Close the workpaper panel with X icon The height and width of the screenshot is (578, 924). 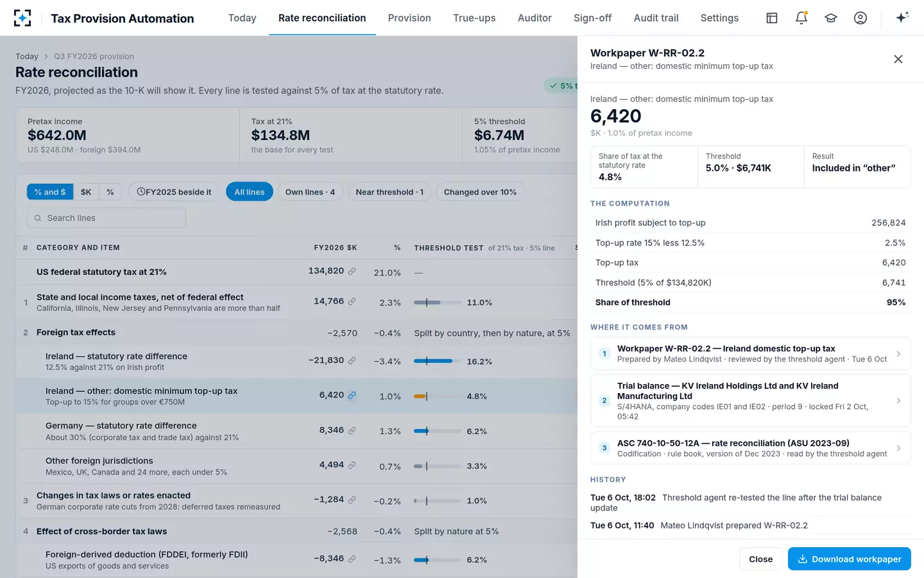tap(898, 59)
